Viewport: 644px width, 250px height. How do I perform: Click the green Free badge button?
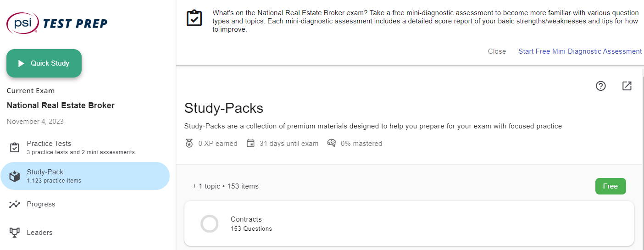tap(611, 186)
